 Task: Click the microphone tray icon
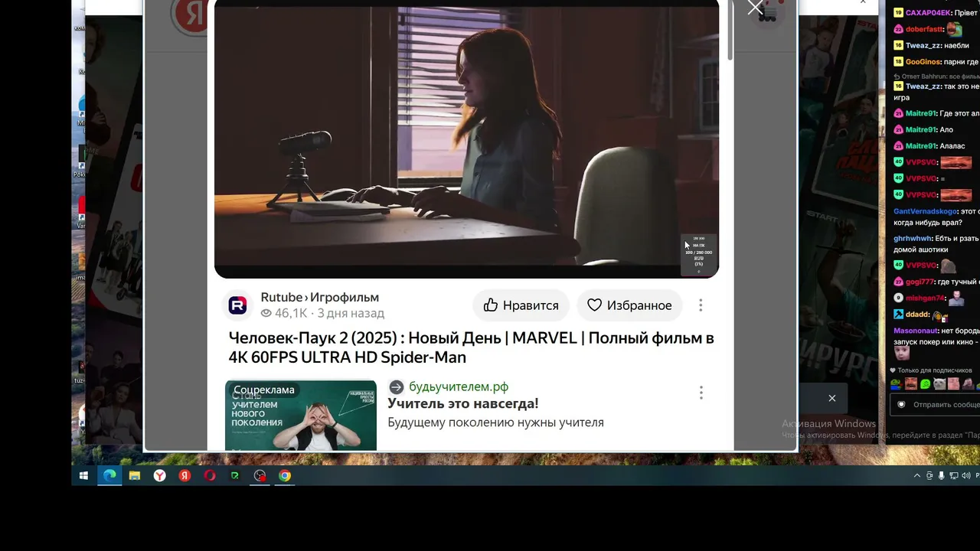point(941,475)
